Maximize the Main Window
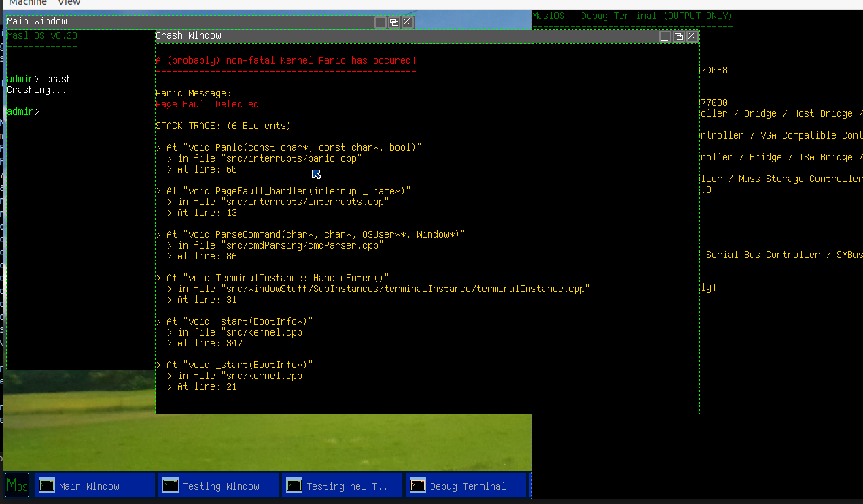This screenshot has height=504, width=863. point(393,22)
